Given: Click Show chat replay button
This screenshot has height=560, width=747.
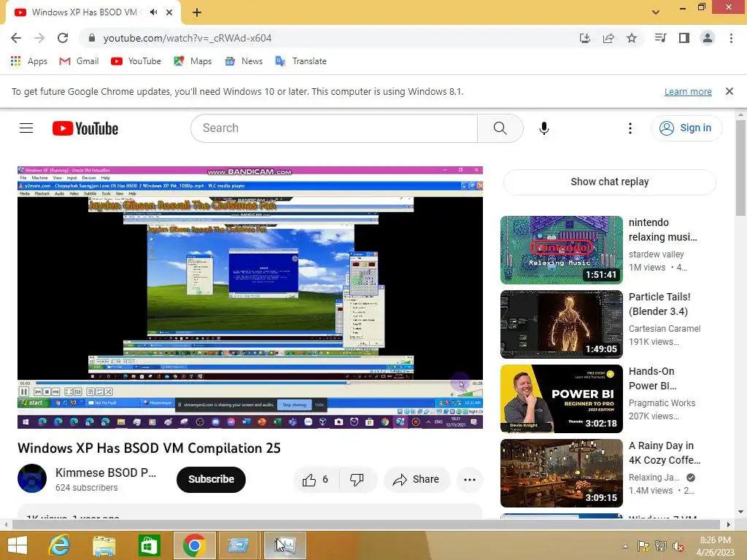Looking at the screenshot, I should [x=610, y=182].
